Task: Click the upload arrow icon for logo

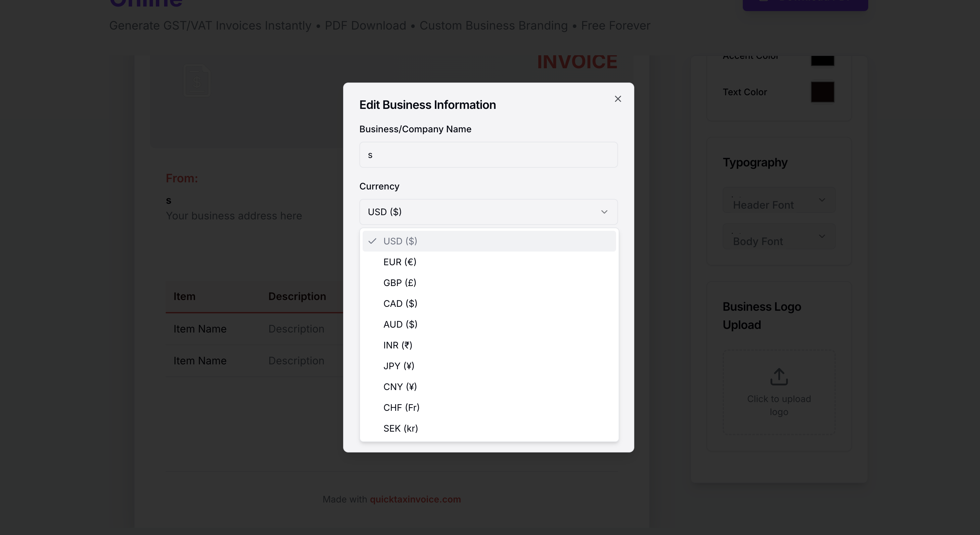Action: click(x=779, y=377)
